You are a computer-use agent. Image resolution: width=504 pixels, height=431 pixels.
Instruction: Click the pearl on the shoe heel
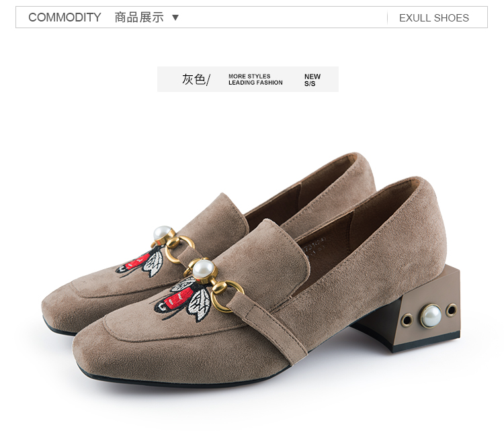431,316
